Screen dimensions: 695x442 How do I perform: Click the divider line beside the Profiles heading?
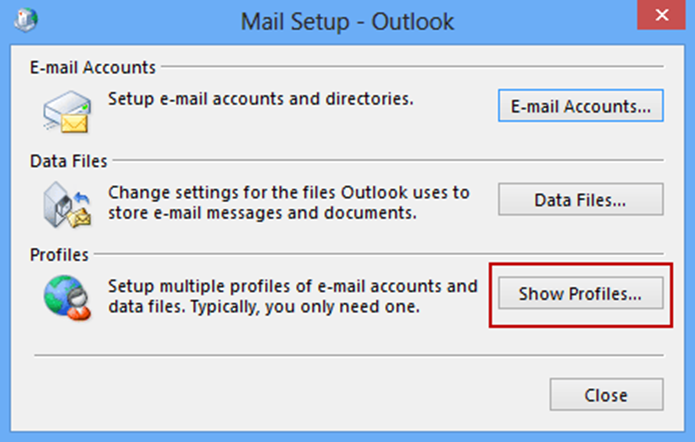(379, 254)
